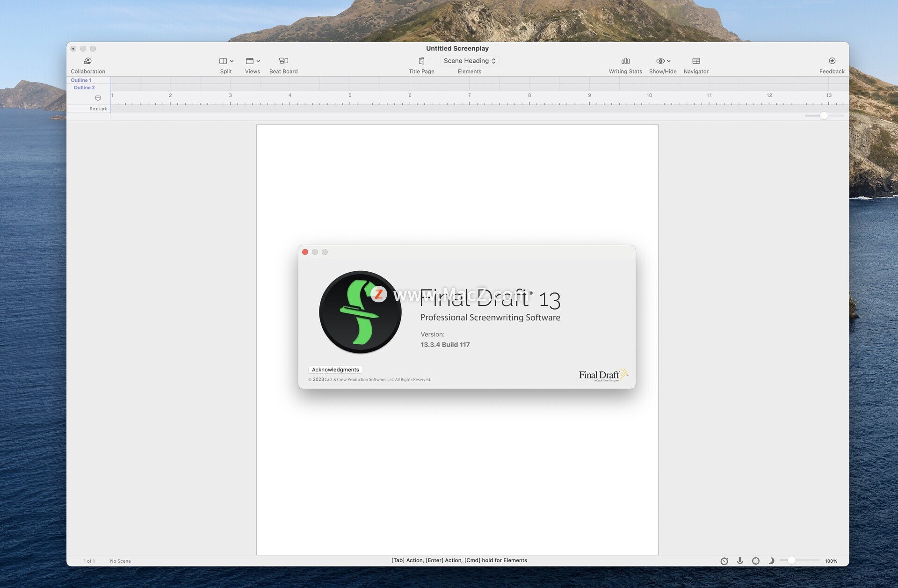The image size is (898, 588).
Task: Click the Split toolbar label
Action: (x=226, y=72)
